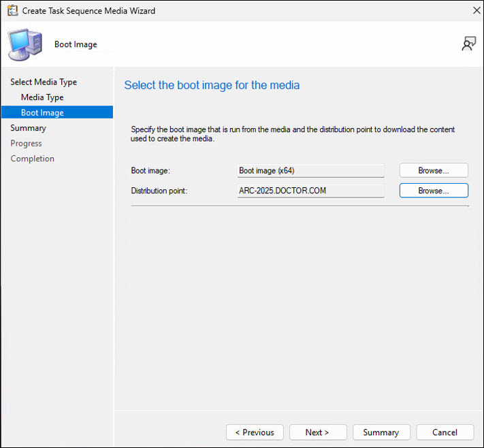Select the 'Select Media Type' step in sidebar

pyautogui.click(x=44, y=82)
